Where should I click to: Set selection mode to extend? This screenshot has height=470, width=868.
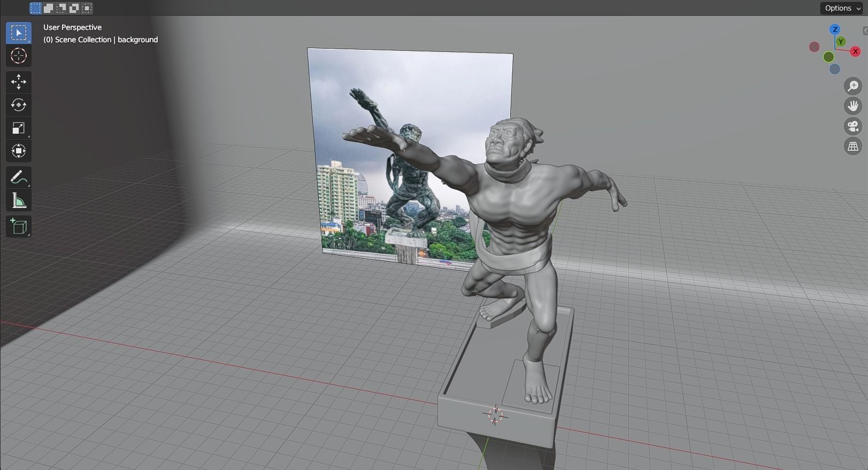tap(48, 8)
